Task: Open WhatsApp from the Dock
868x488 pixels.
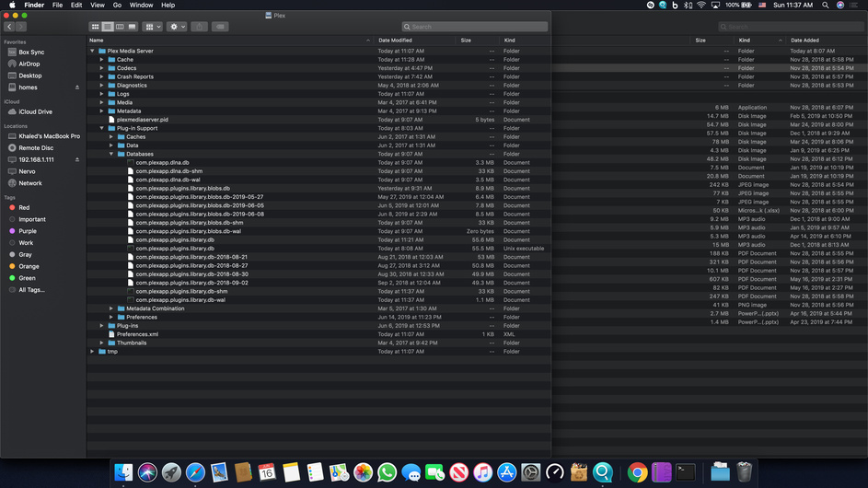Action: pyautogui.click(x=387, y=472)
